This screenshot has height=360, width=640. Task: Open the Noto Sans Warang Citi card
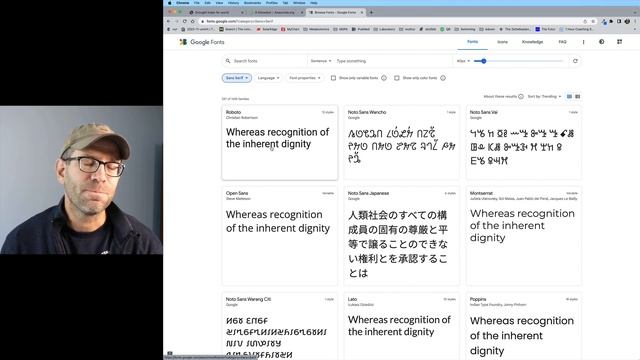click(280, 326)
